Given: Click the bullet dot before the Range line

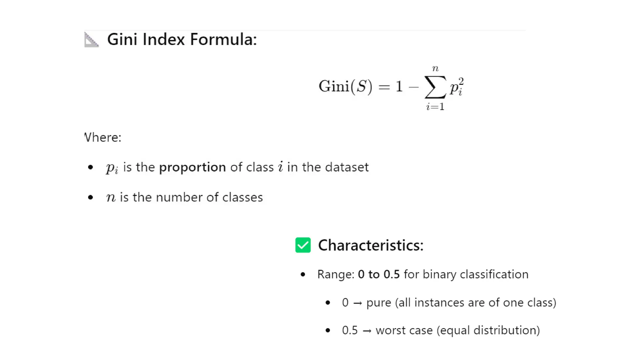Looking at the screenshot, I should click(303, 275).
